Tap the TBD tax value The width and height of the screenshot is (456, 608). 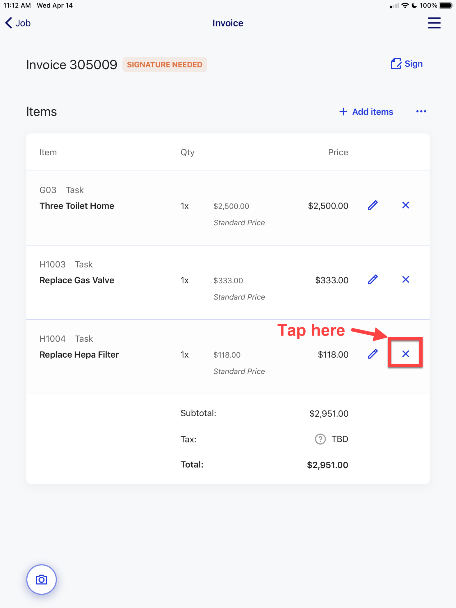pyautogui.click(x=340, y=439)
